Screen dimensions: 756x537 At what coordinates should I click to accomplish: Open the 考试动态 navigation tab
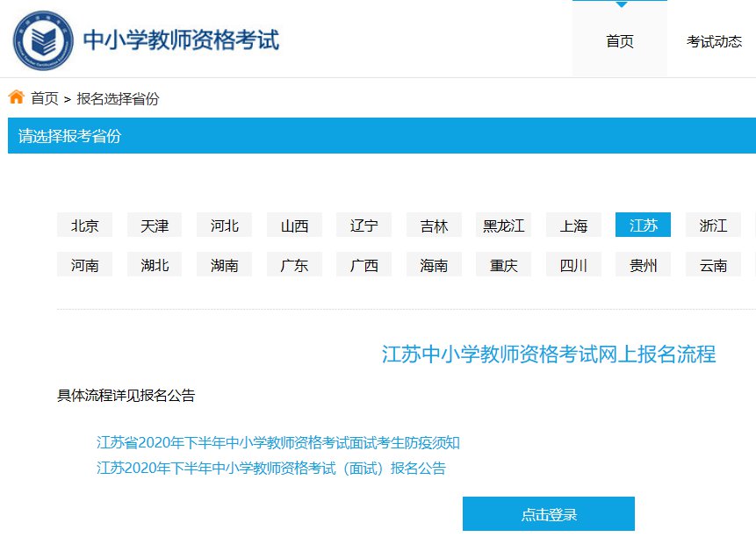pyautogui.click(x=714, y=41)
